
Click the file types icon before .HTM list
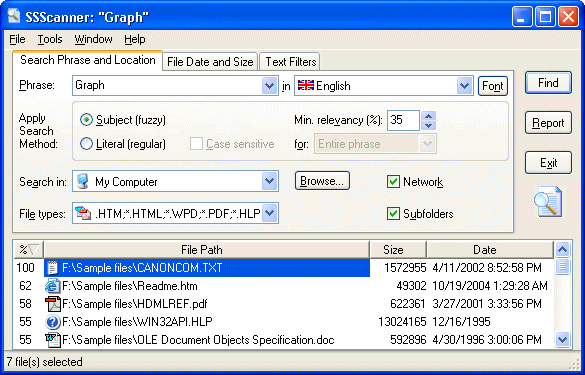point(83,213)
